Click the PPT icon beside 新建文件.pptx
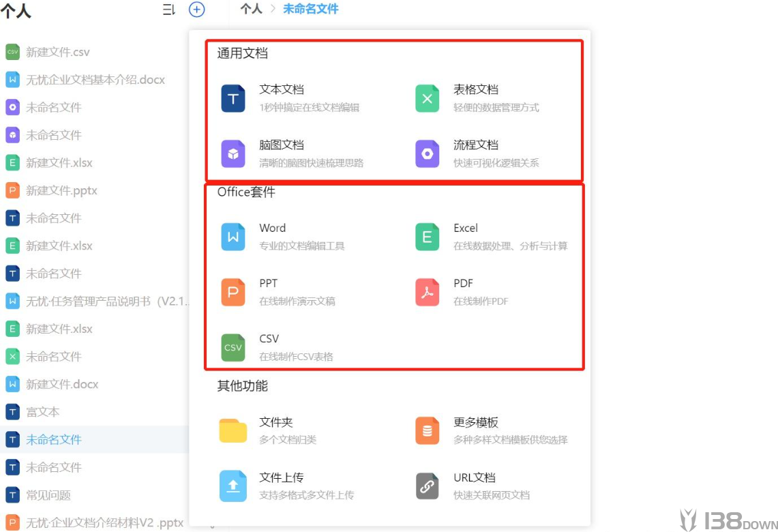This screenshot has width=778, height=532. point(12,190)
